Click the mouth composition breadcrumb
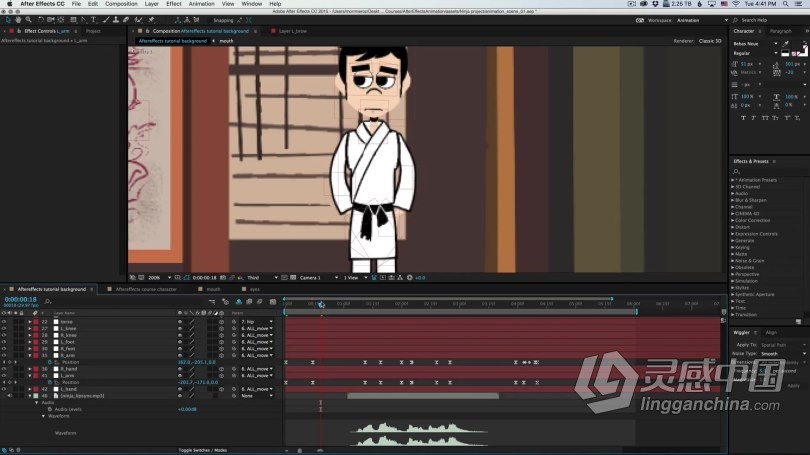This screenshot has height=455, width=810. click(226, 41)
